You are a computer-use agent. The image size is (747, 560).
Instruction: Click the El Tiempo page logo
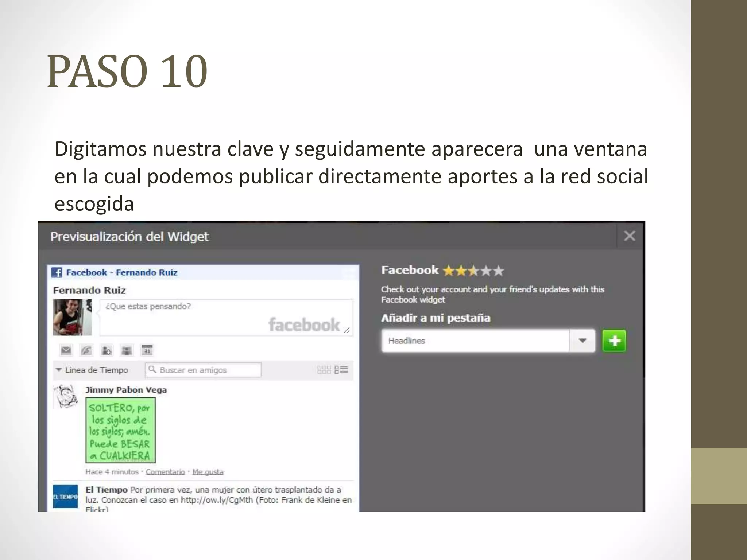click(x=65, y=496)
